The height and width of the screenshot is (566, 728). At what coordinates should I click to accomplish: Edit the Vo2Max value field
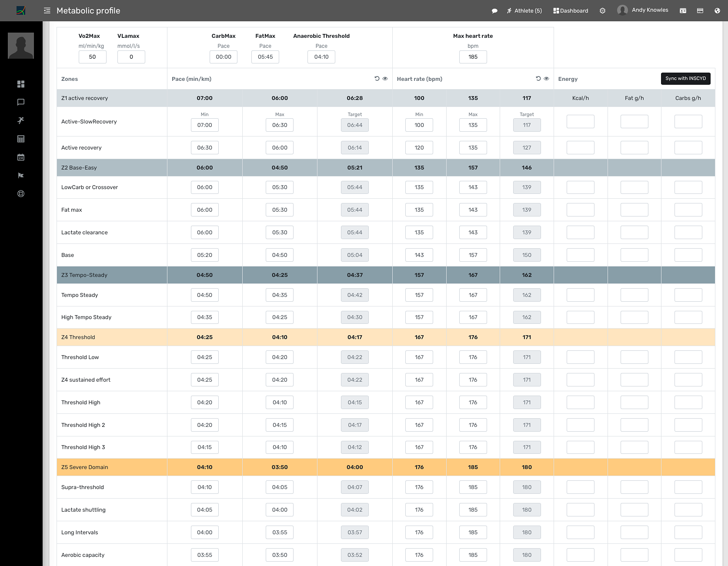click(93, 57)
